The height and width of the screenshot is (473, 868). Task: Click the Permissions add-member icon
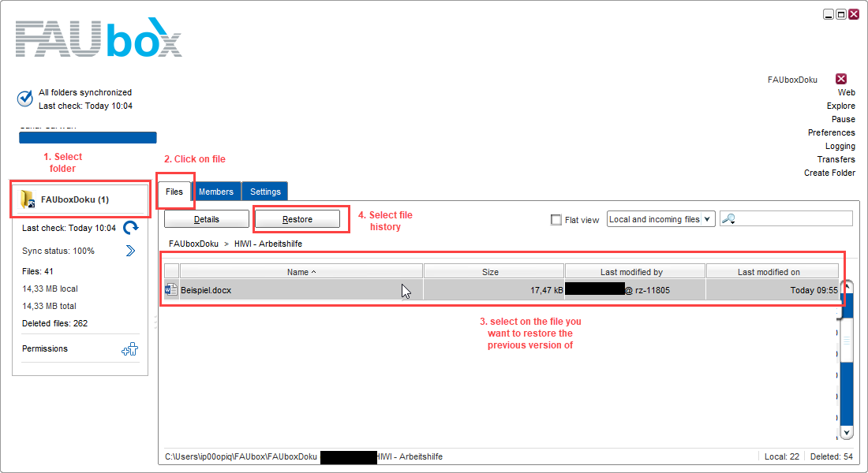(x=130, y=349)
